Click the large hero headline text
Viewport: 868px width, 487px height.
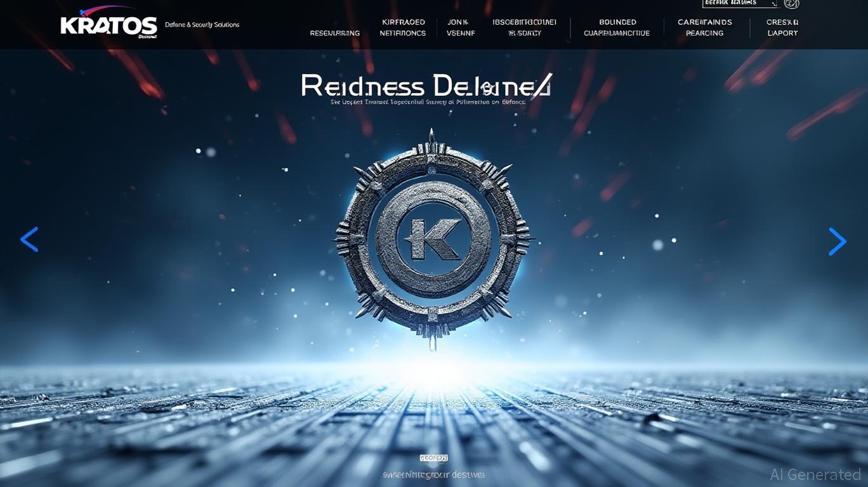click(426, 86)
